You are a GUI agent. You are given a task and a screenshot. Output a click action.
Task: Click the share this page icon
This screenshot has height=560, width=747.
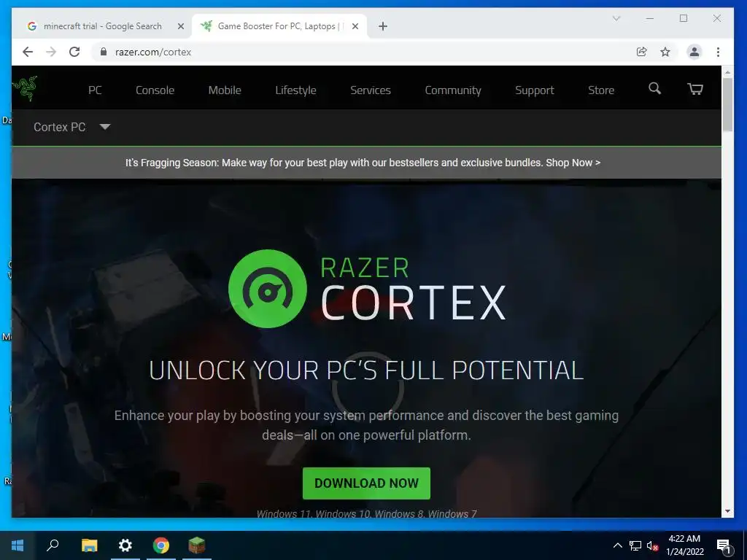[642, 52]
